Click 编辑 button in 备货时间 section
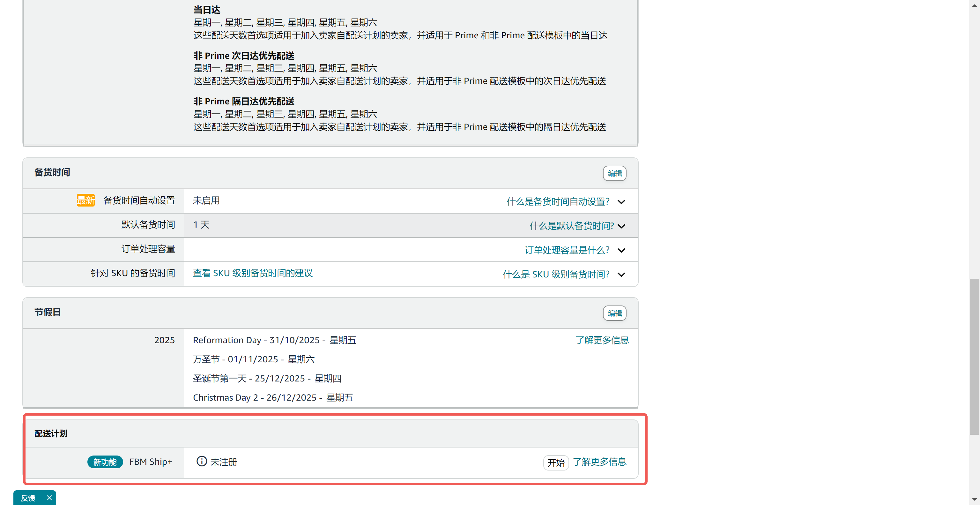Viewport: 980px width, 505px height. pyautogui.click(x=614, y=174)
